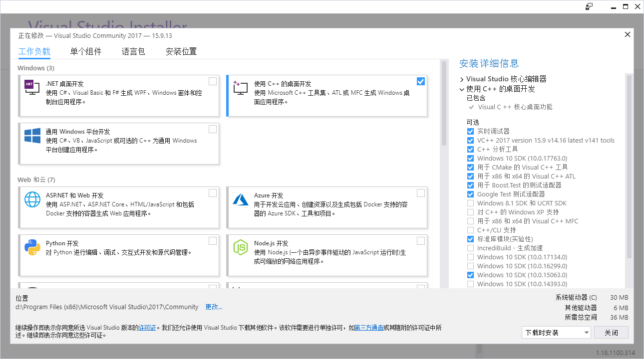The height and width of the screenshot is (359, 644).
Task: Click the ASP.NET globe icon
Action: point(32,199)
